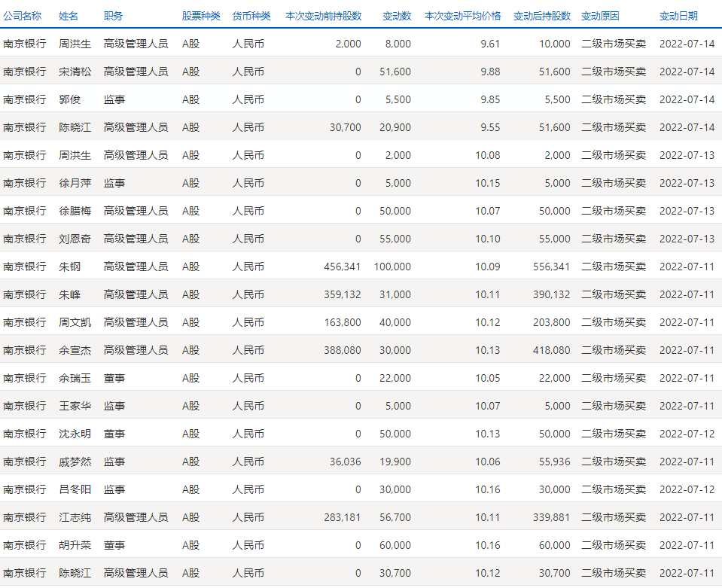Select the name 宋清松

75,72
